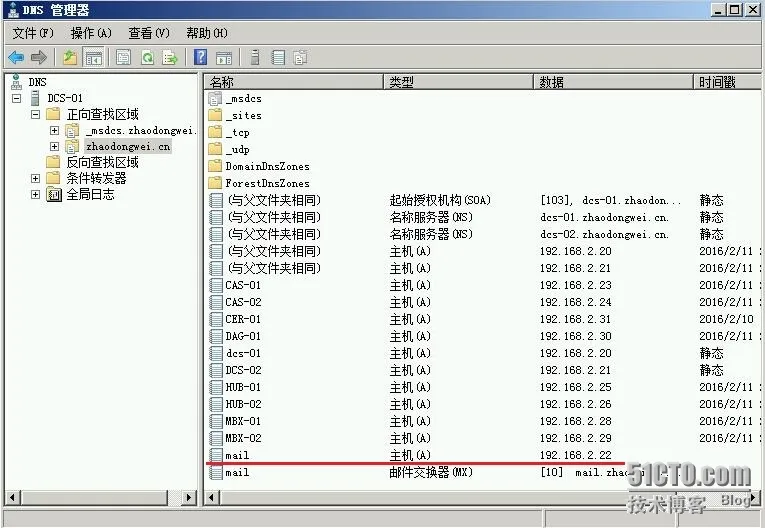This screenshot has width=765, height=528.
Task: Select the MBX-01 host record
Action: pos(484,421)
